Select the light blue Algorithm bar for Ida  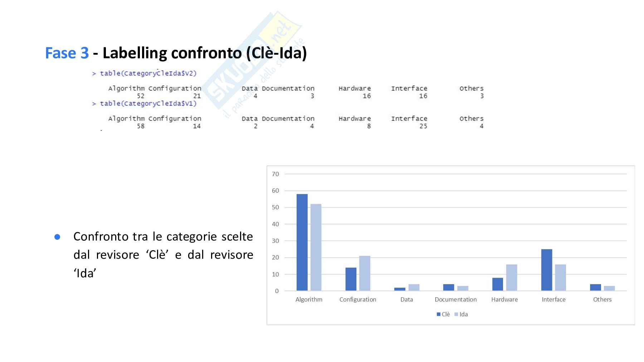[316, 247]
